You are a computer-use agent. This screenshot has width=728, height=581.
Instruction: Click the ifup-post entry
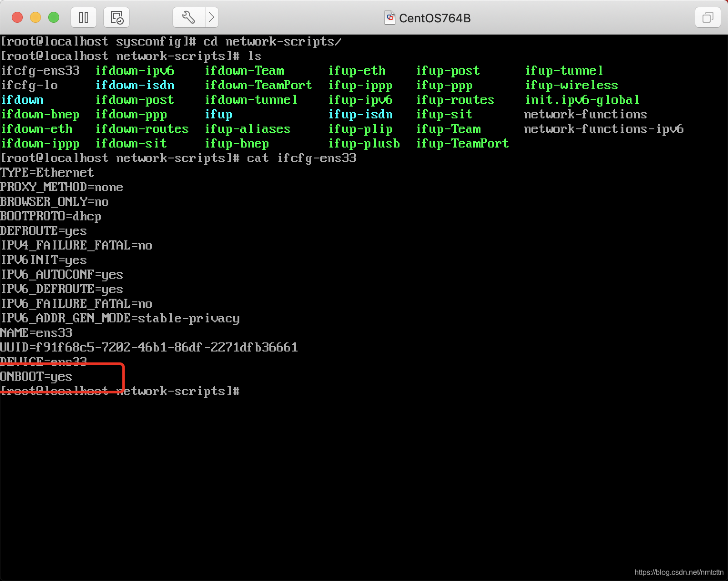click(448, 71)
